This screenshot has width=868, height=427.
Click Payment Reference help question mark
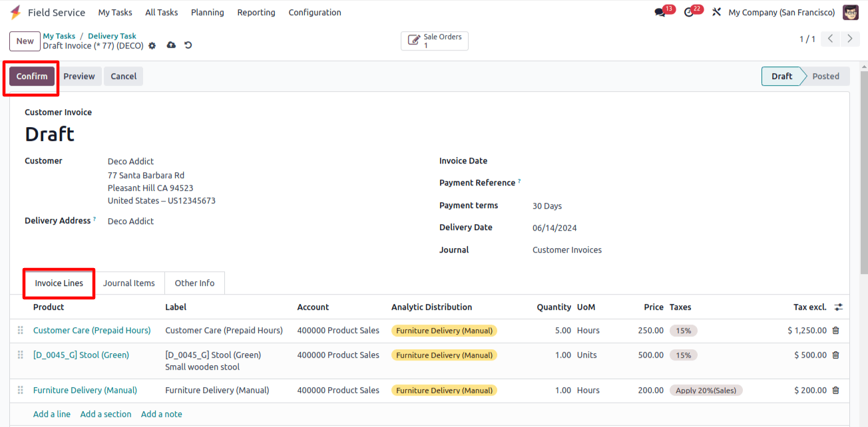tap(519, 181)
